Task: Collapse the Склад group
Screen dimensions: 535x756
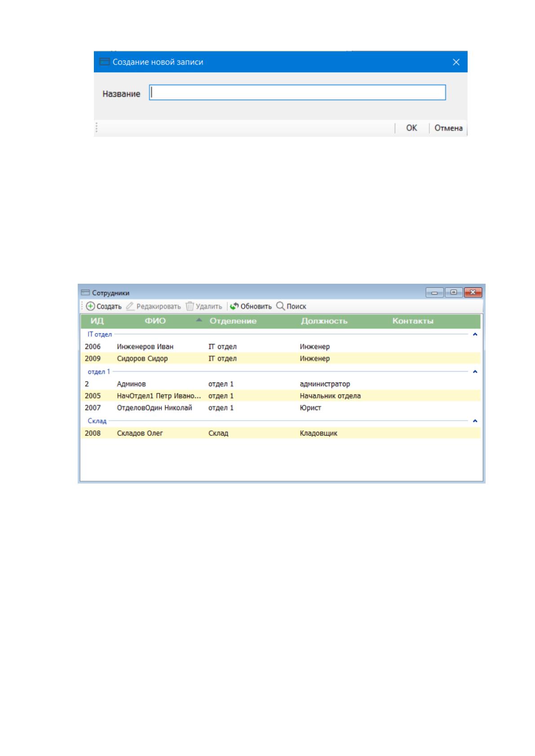Action: click(x=475, y=421)
